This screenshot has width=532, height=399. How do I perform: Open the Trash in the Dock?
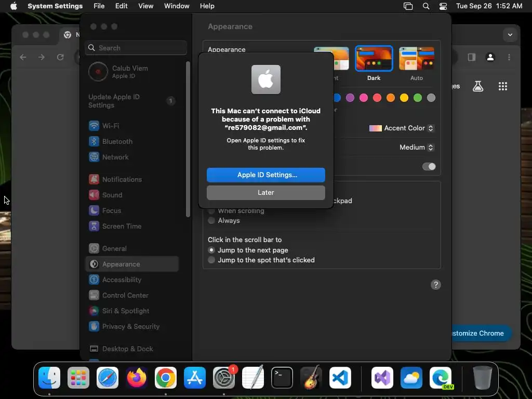[x=483, y=378]
